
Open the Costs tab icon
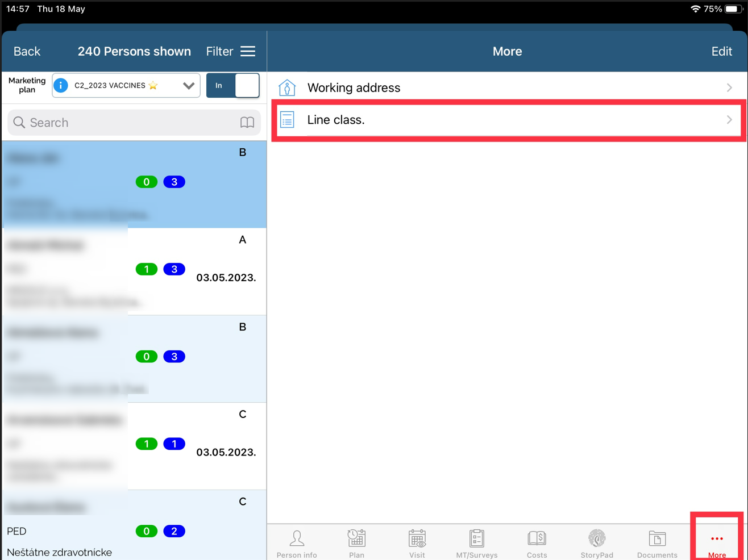coord(537,538)
